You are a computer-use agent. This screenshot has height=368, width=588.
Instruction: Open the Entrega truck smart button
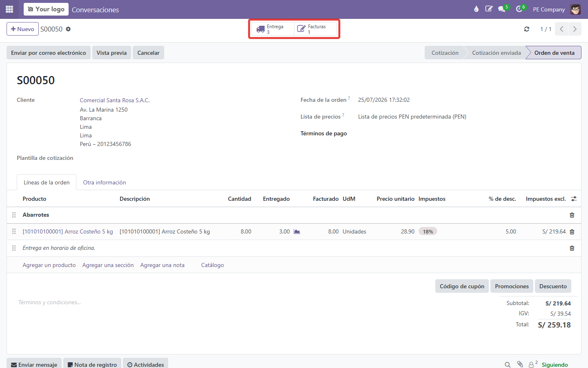click(273, 29)
